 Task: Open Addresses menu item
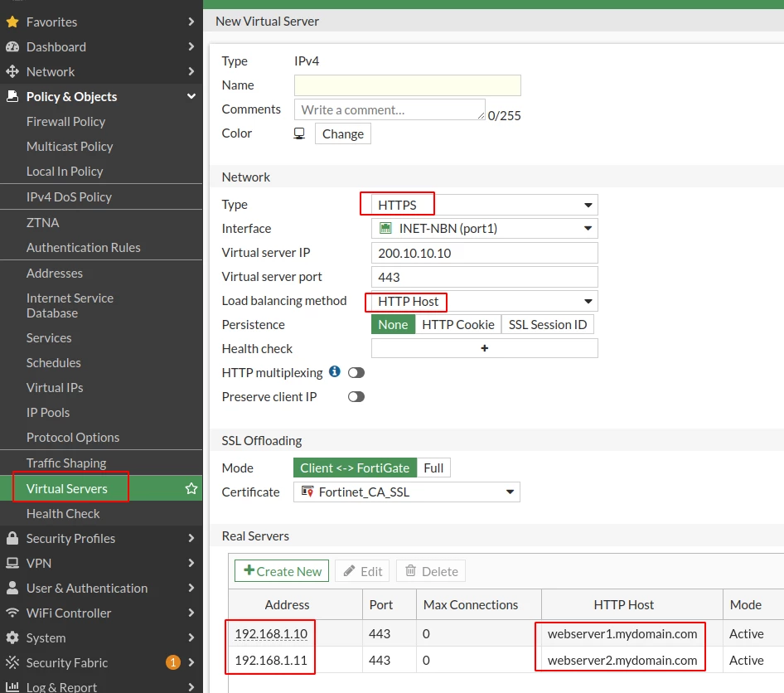coord(55,273)
